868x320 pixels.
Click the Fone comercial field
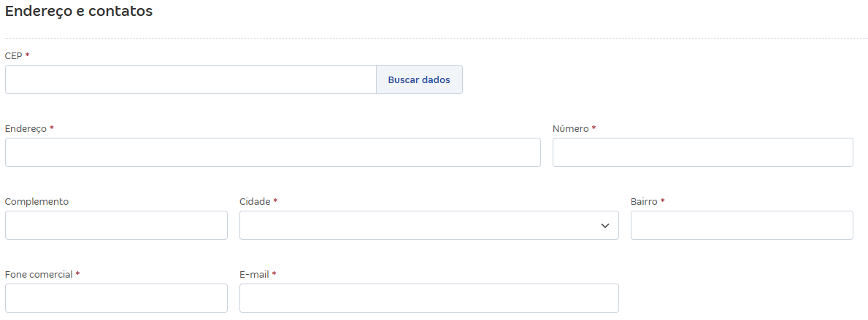coord(116,298)
